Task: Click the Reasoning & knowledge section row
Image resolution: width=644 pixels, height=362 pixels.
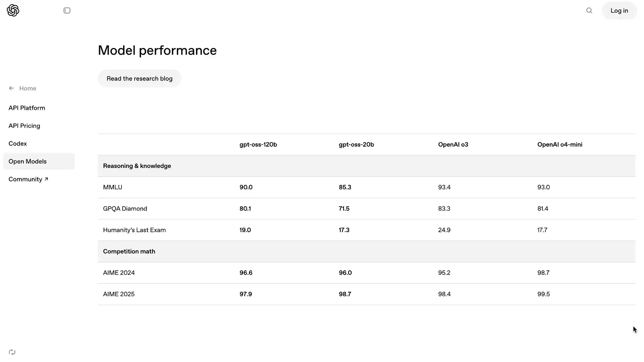Action: pyautogui.click(x=367, y=166)
